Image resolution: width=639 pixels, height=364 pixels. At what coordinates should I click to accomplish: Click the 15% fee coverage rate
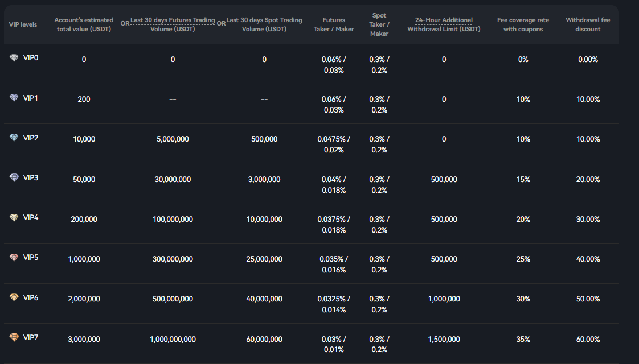(523, 180)
